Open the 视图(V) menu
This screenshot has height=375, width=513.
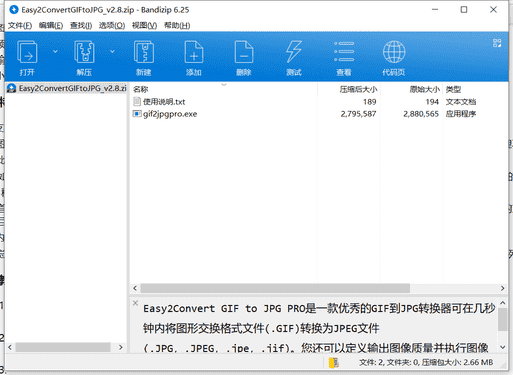144,25
